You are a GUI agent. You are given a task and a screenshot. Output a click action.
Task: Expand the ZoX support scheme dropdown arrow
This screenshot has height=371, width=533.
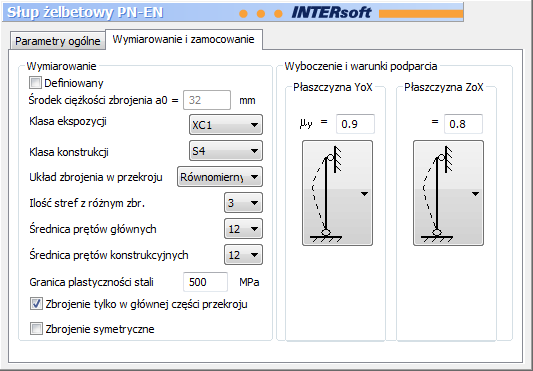tap(475, 194)
